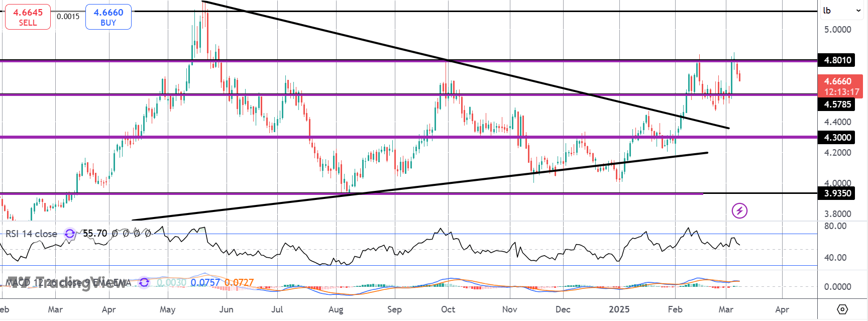The width and height of the screenshot is (868, 321).
Task: Click the Dec label on time axis
Action: pyautogui.click(x=563, y=309)
